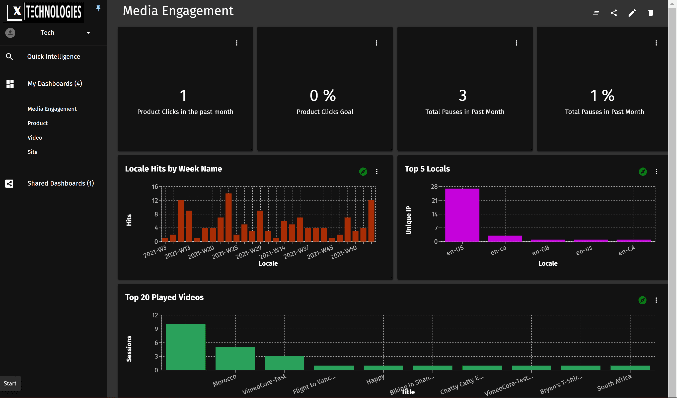
Task: Click the edit pencil icon
Action: (x=632, y=13)
